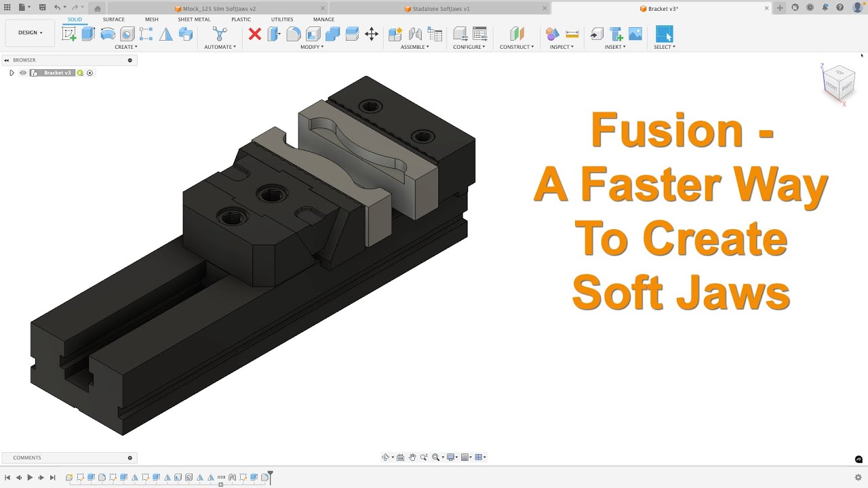
Task: Open the Select dropdown menu
Action: 665,47
